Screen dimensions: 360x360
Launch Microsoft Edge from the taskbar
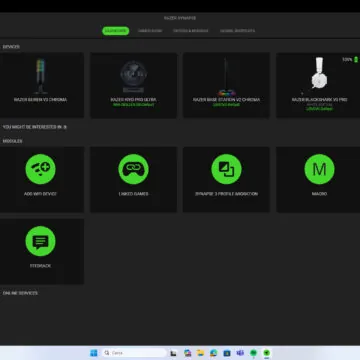[213, 353]
